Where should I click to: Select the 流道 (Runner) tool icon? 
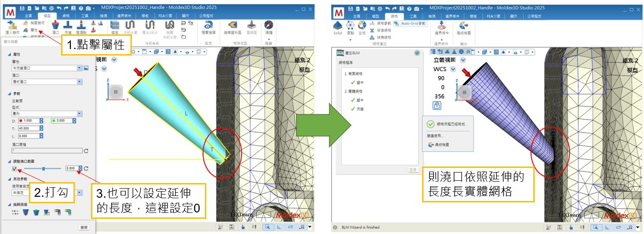68,27
